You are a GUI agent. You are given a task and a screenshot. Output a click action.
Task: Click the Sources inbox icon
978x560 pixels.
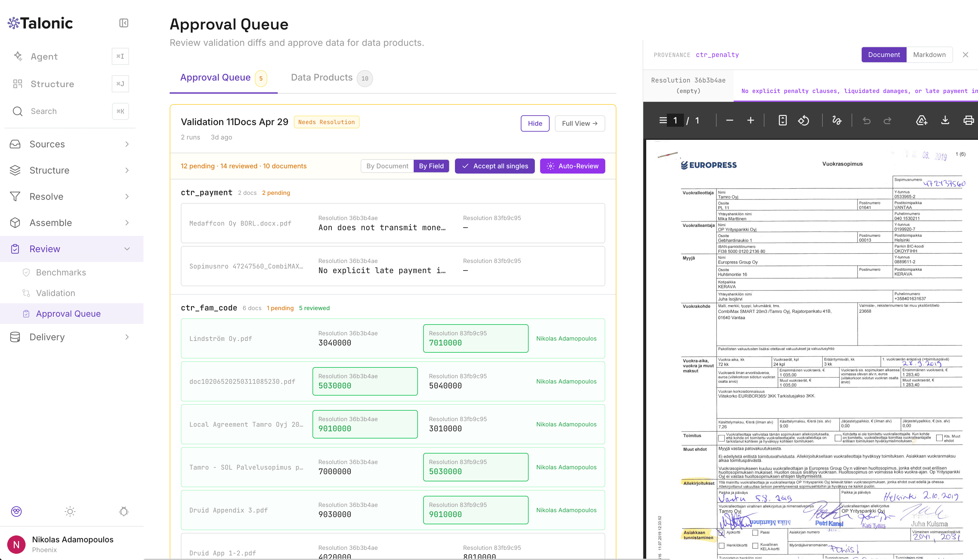[15, 144]
